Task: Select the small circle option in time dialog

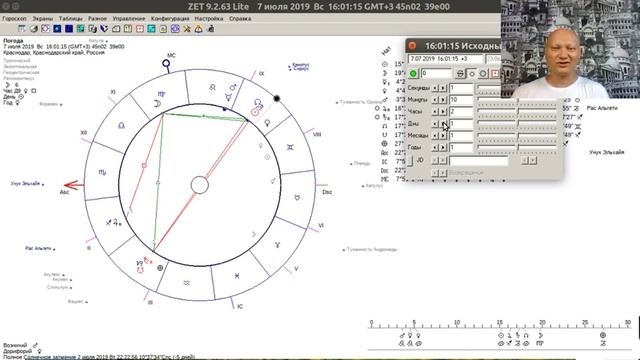Action: [x=472, y=73]
